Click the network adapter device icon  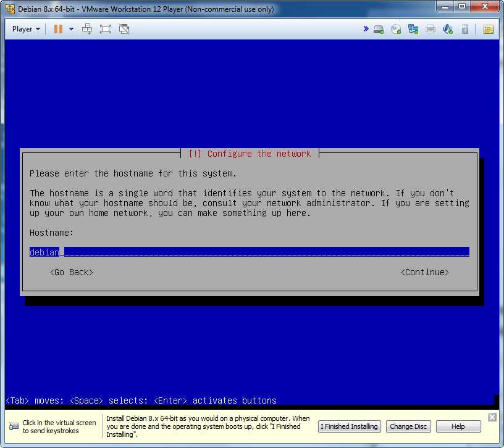click(413, 29)
